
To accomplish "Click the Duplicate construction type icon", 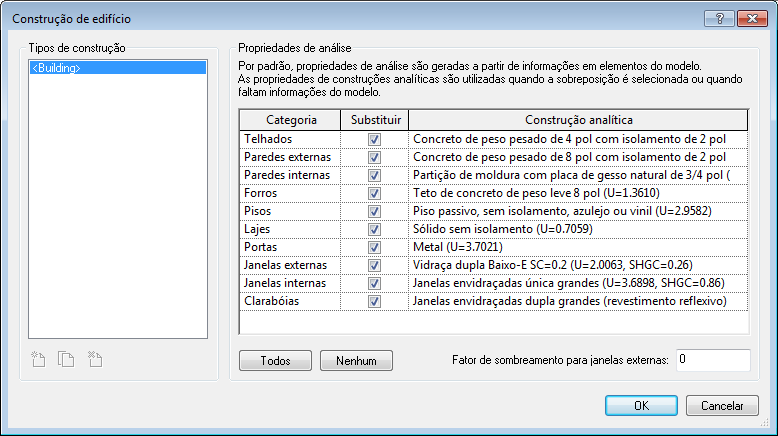I will coord(66,359).
